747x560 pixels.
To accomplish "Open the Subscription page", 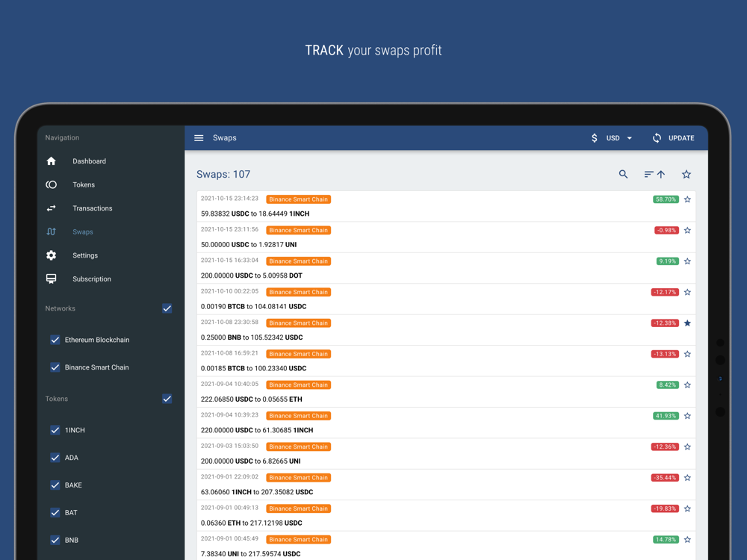I will (x=91, y=279).
